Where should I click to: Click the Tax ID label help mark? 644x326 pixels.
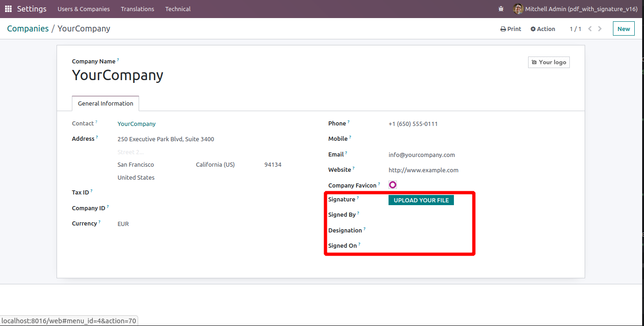coord(91,190)
